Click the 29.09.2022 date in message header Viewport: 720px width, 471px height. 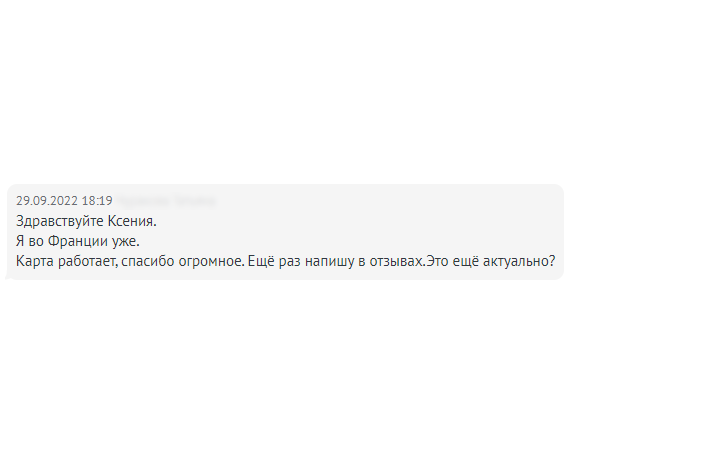47,201
